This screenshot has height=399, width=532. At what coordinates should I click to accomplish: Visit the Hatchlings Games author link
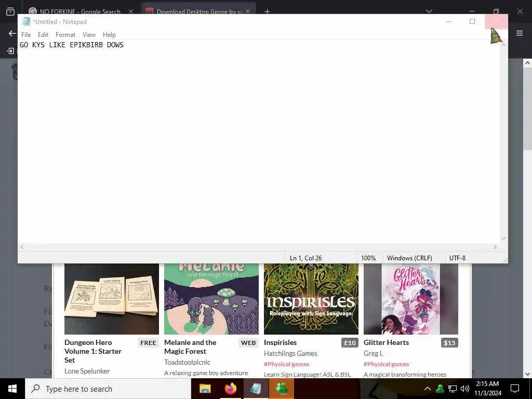(290, 353)
